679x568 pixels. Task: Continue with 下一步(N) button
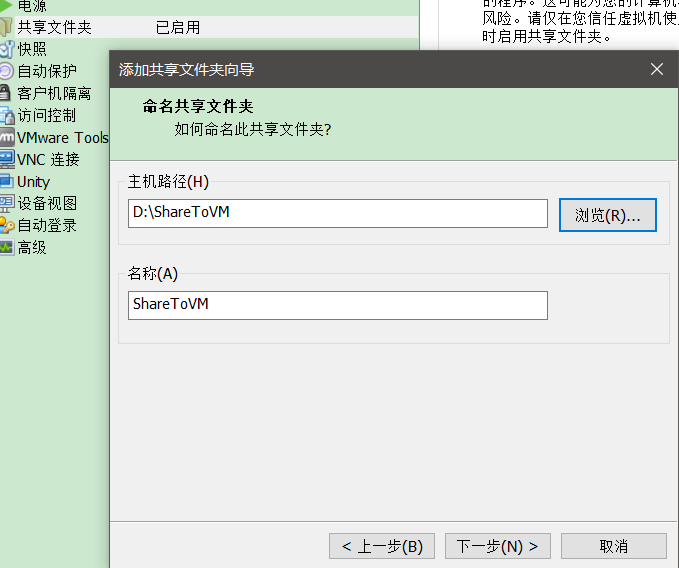click(x=498, y=546)
